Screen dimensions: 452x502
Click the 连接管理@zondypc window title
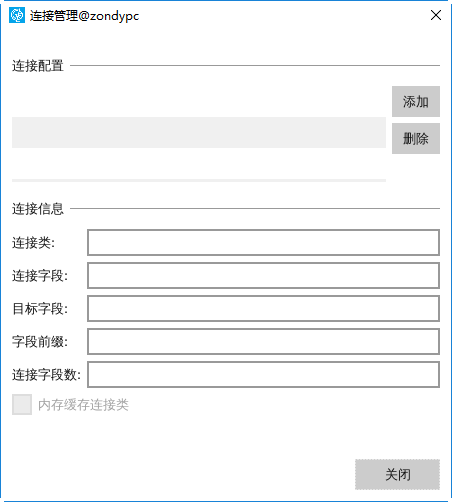(x=84, y=16)
